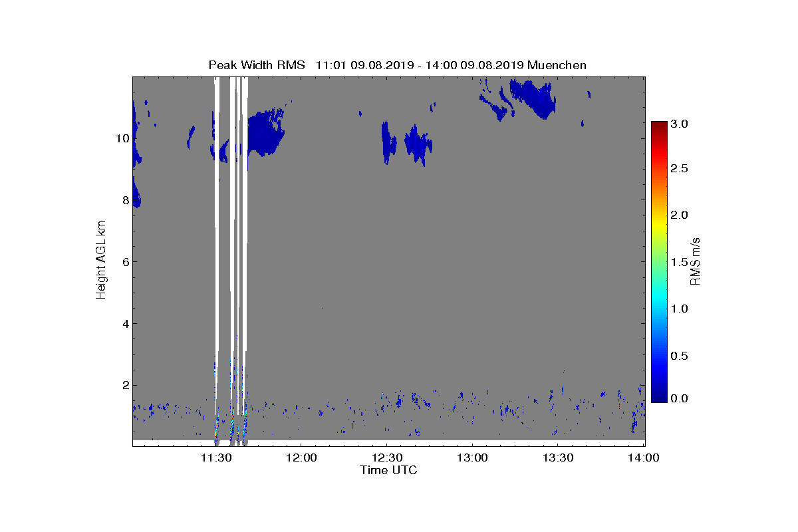This screenshot has height=532, width=798.
Task: Click the colorbar value 1.0
Action: click(680, 309)
